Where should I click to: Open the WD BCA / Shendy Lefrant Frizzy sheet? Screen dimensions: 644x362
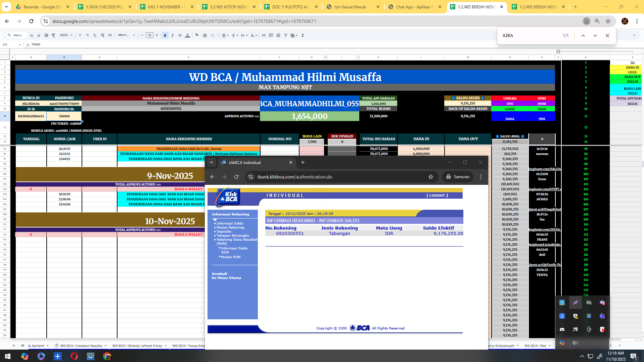(139, 346)
